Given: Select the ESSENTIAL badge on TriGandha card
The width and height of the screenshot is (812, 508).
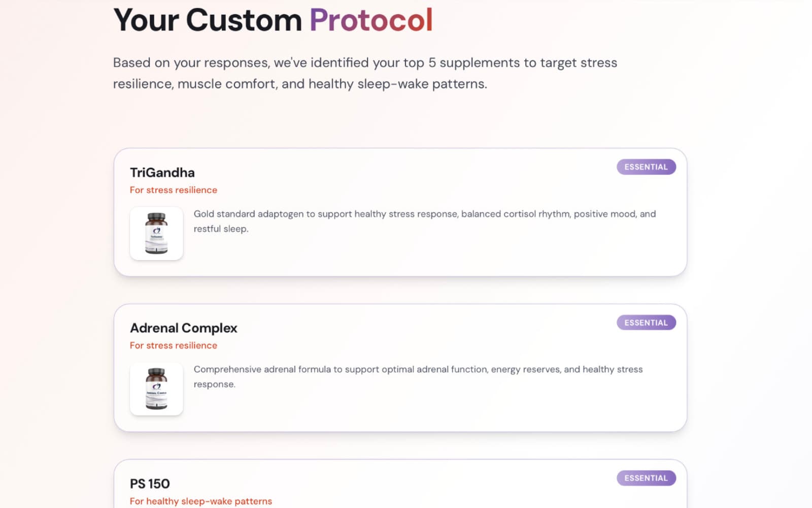Looking at the screenshot, I should click(646, 167).
